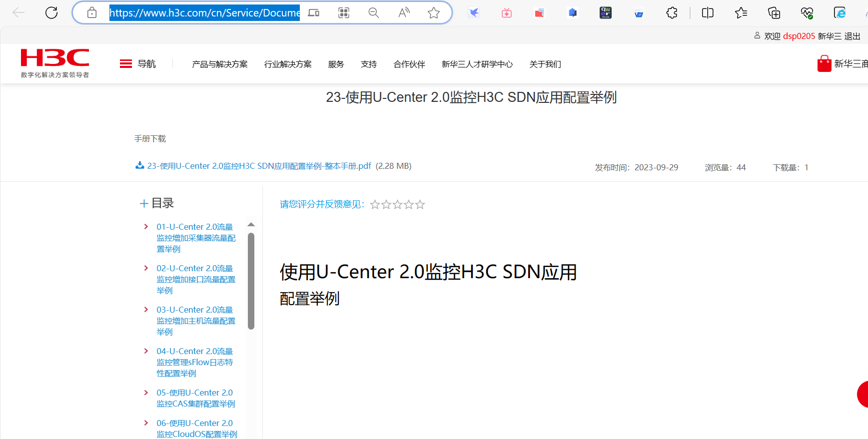The image size is (868, 439).
Task: Expand the 03-U-Center 2.0 entry chevron
Action: (146, 310)
